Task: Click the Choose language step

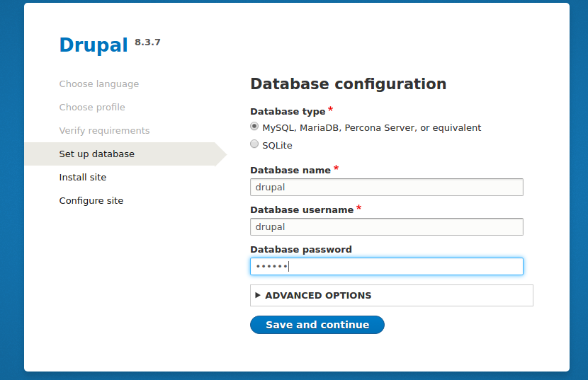Action: tap(99, 84)
